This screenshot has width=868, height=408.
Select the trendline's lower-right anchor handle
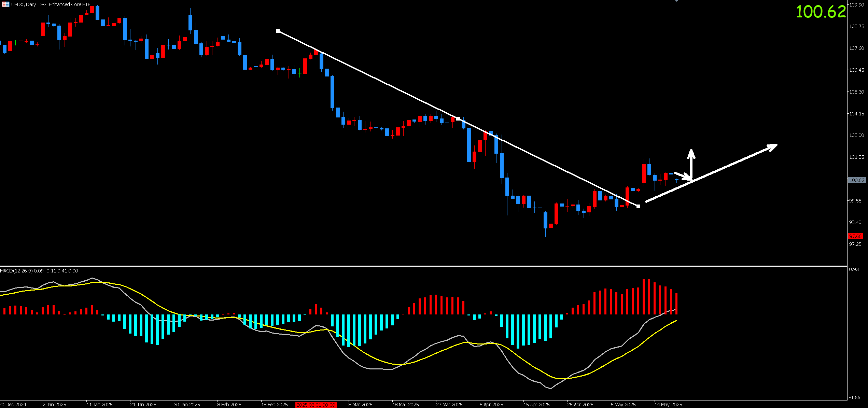pyautogui.click(x=639, y=206)
